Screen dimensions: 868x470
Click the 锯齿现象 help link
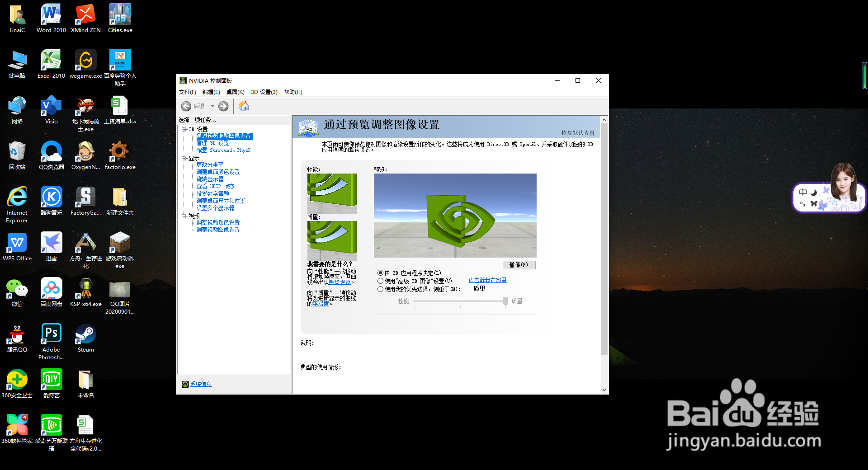click(340, 282)
